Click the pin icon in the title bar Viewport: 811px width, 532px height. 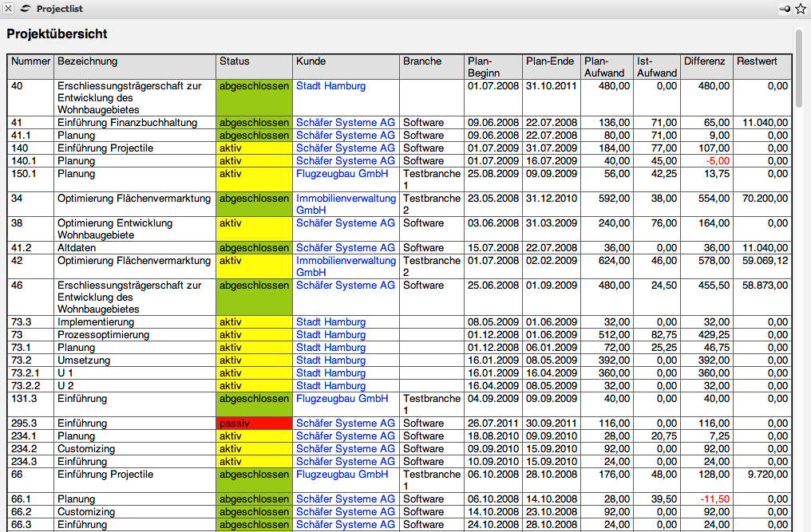click(784, 9)
